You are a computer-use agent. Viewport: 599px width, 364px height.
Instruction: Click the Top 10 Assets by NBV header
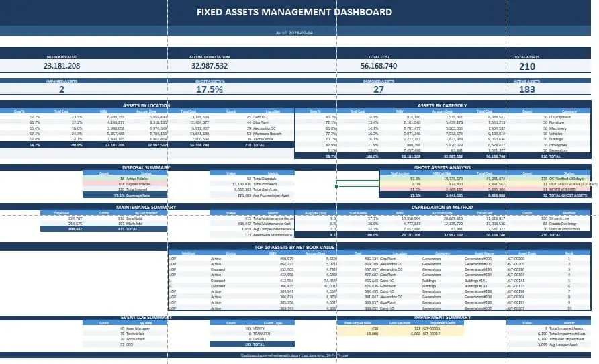point(294,248)
